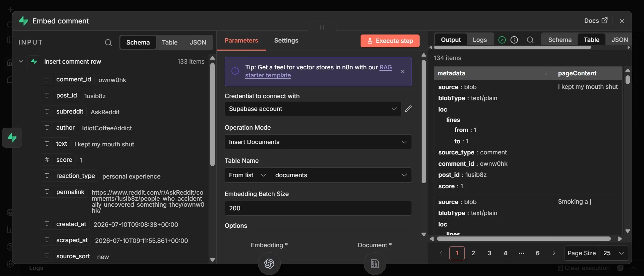Click the green execution success checkmark

click(x=502, y=40)
